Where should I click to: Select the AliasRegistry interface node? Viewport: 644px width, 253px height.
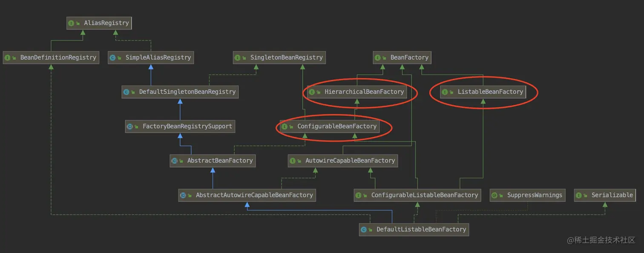click(x=99, y=23)
